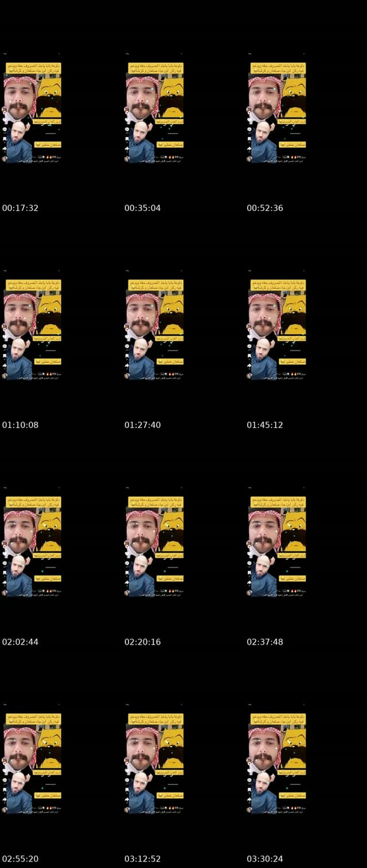Choose the 03:30:24 timestamp text

265,859
